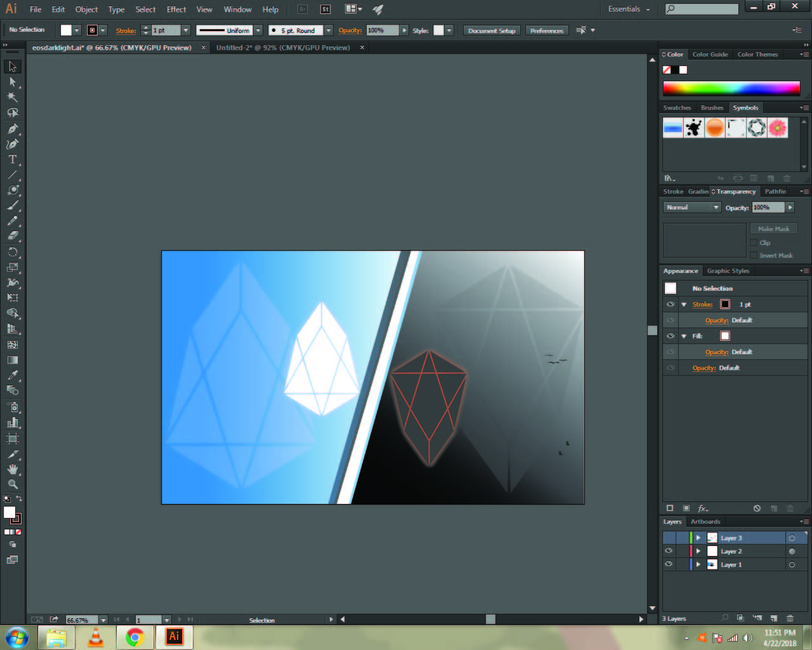The image size is (812, 650).
Task: Select the Type tool
Action: [x=13, y=159]
